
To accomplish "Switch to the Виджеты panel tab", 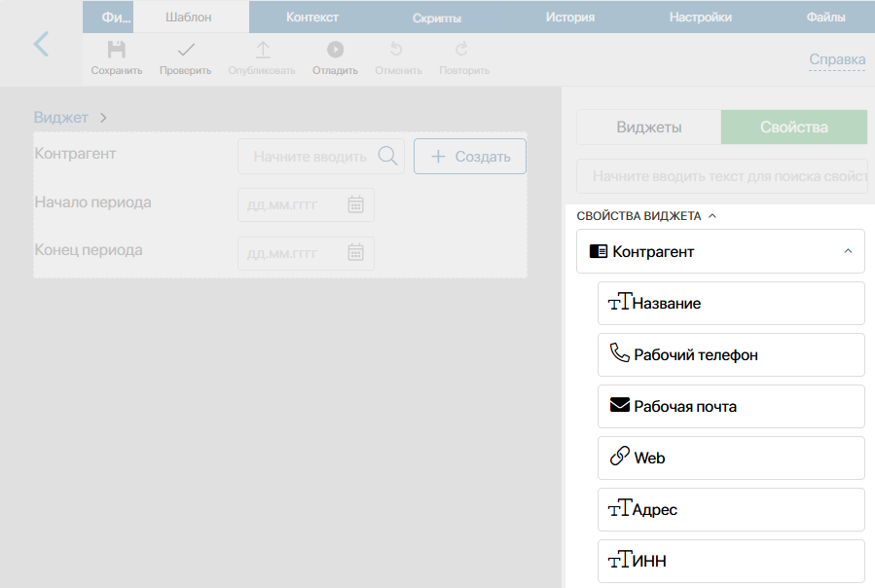I will point(649,128).
